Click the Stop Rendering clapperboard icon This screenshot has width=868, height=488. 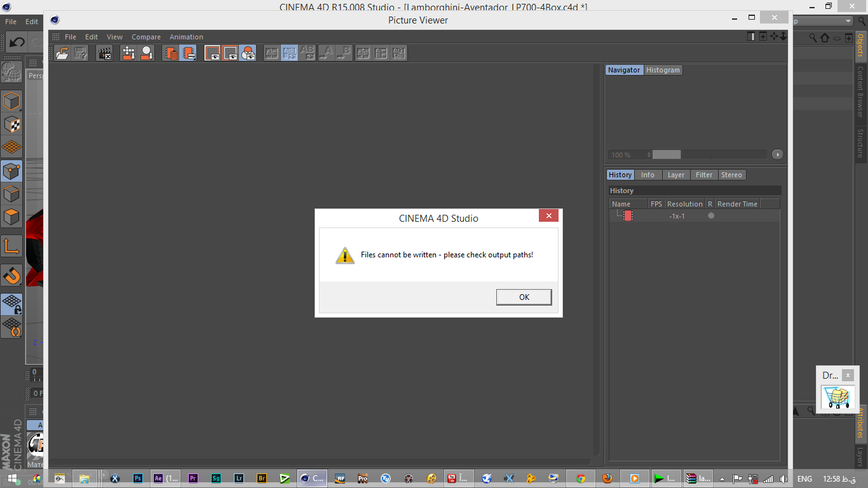[105, 53]
